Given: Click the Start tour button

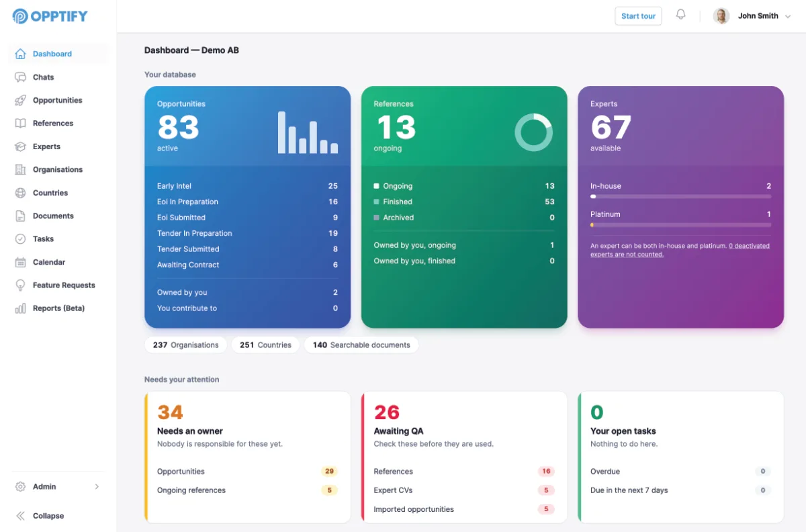Looking at the screenshot, I should pyautogui.click(x=638, y=16).
